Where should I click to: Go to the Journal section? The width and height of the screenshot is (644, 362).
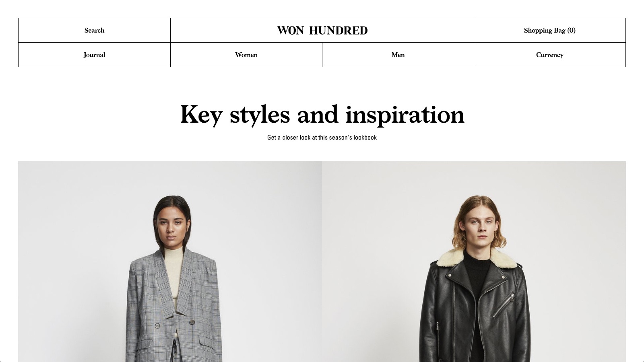click(94, 55)
